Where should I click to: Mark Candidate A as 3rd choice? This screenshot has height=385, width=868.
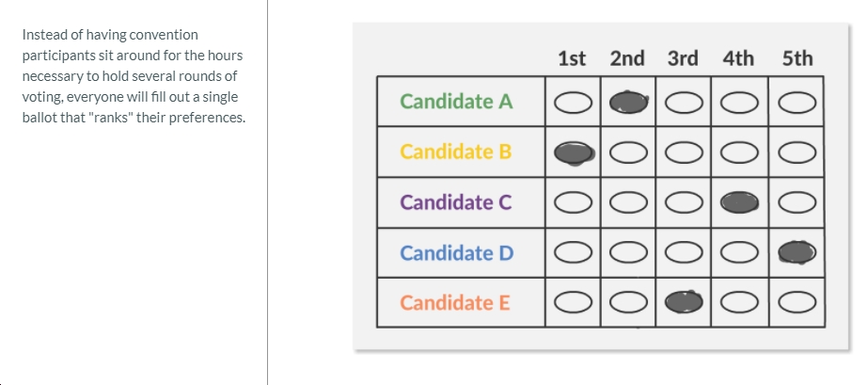tap(684, 103)
